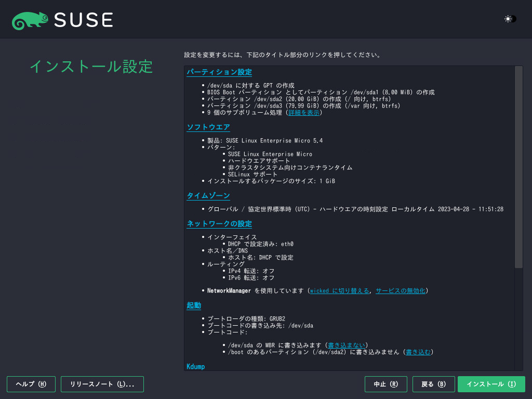Select the /dev/sda3 (79.99 GiB) partition line
The height and width of the screenshot is (399, 532).
[303, 106]
